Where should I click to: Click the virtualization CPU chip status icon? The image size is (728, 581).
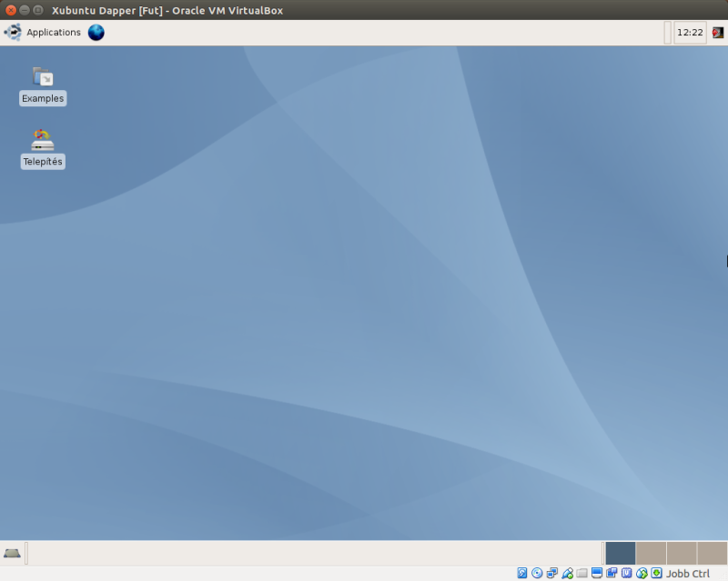click(626, 573)
